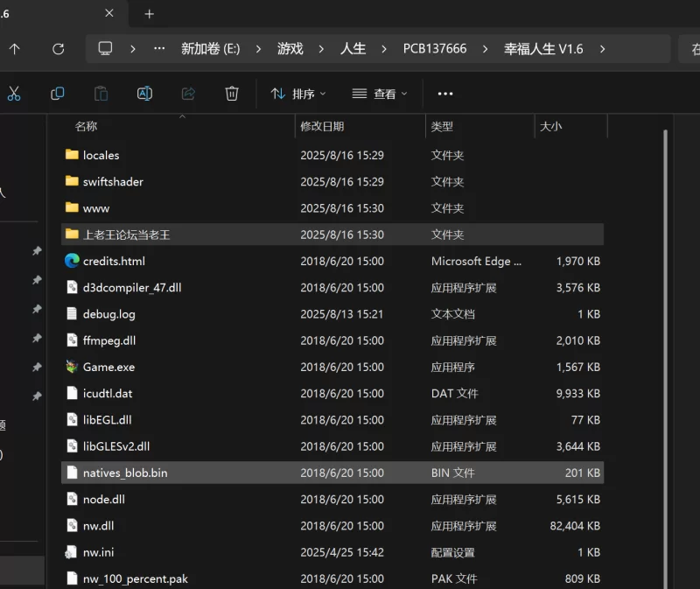Select the 上老王论坛当老王 folder icon

tap(72, 234)
